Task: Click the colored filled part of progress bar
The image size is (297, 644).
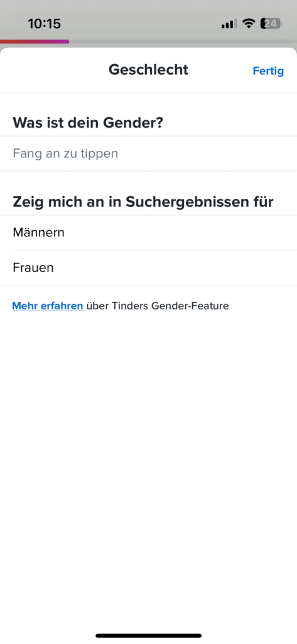Action: point(35,42)
